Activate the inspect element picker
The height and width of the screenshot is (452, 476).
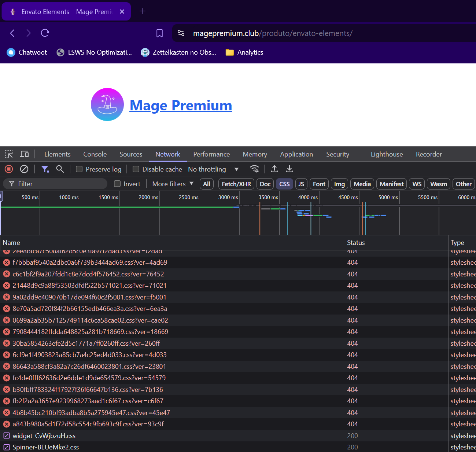(x=9, y=154)
